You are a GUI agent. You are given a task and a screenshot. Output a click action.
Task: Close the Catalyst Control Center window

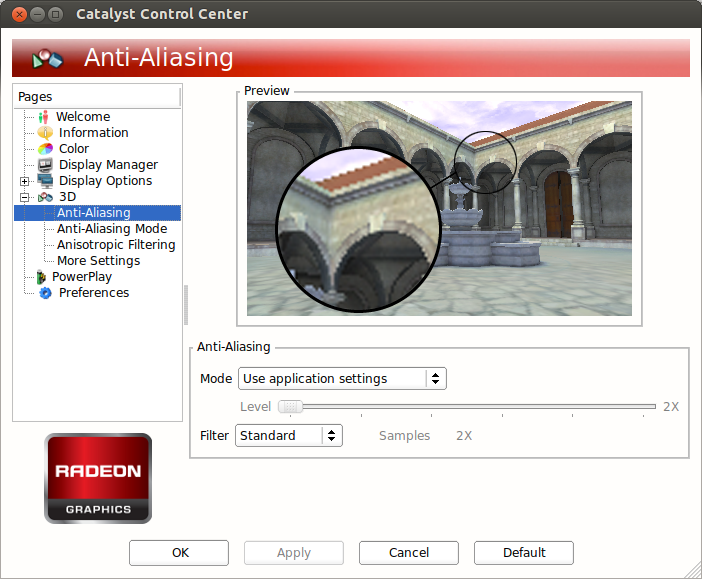19,14
